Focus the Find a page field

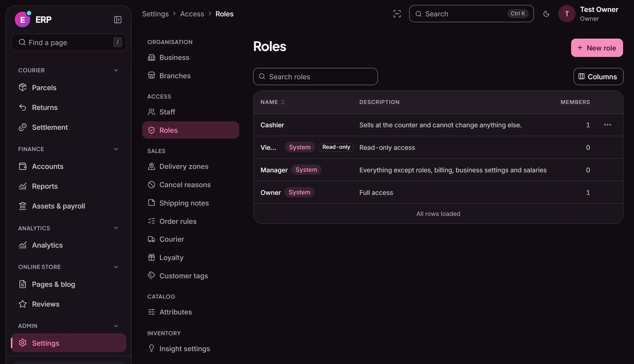click(x=69, y=43)
